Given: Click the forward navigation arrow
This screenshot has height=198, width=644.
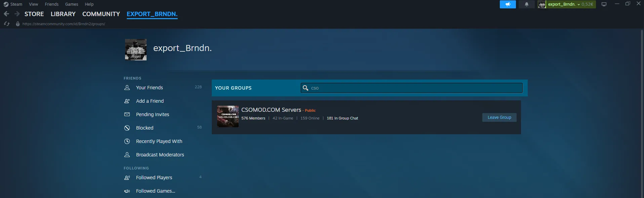Looking at the screenshot, I should click(17, 14).
